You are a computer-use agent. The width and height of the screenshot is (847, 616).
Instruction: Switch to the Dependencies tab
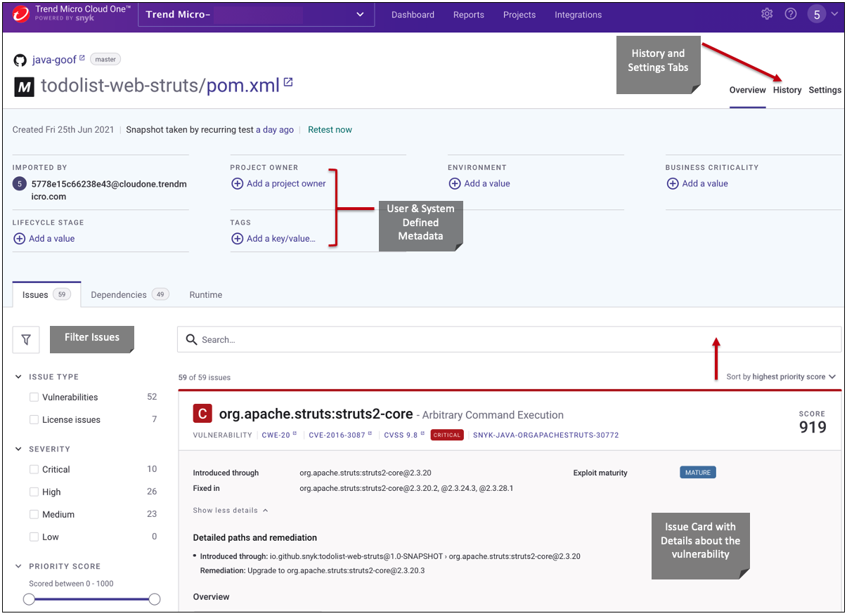[130, 295]
